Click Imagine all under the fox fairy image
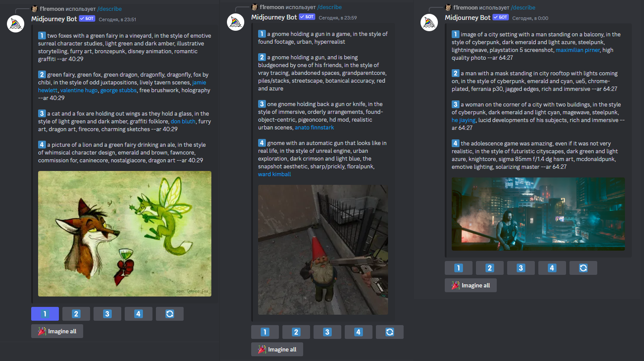This screenshot has height=361, width=644. 57,331
